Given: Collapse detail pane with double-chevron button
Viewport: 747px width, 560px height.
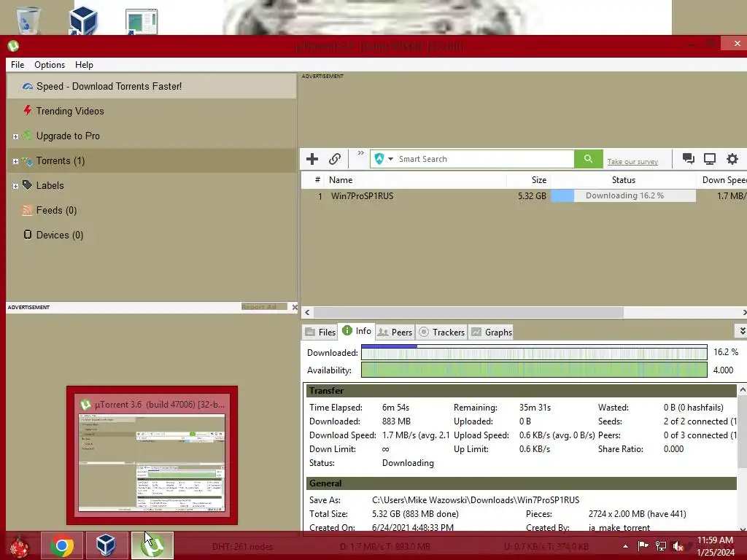Looking at the screenshot, I should pos(741,330).
